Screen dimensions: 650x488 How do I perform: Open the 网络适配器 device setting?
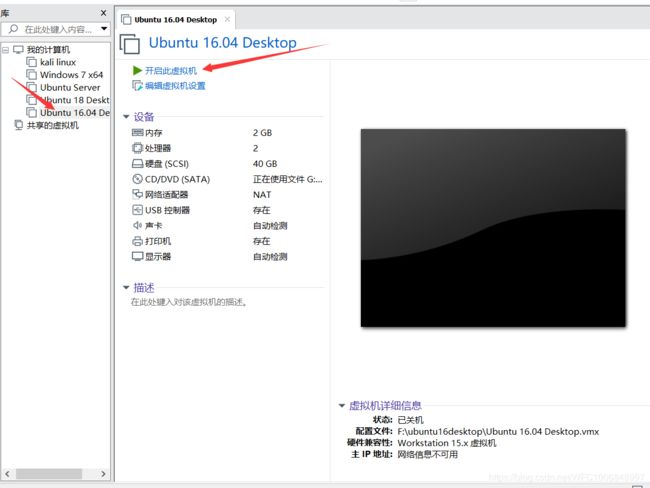point(166,194)
